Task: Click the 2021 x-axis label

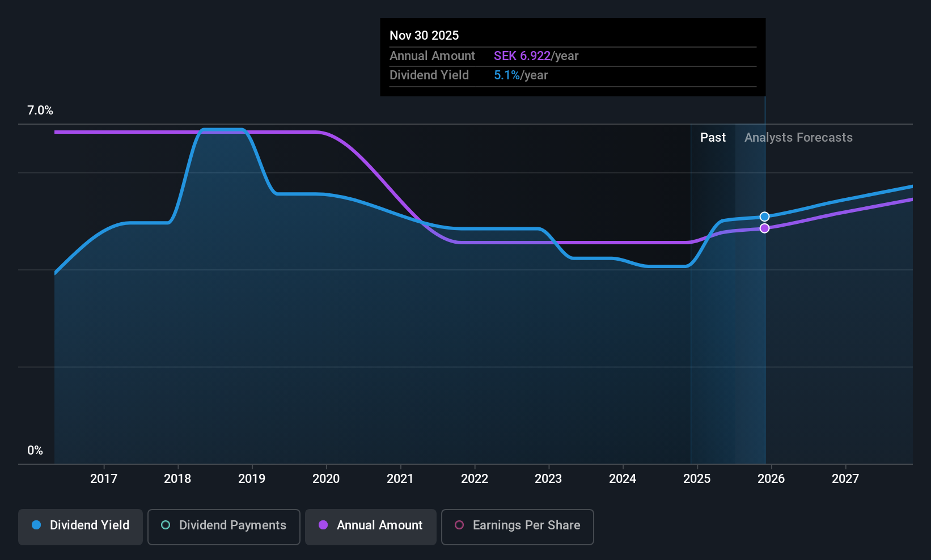Action: pyautogui.click(x=400, y=479)
